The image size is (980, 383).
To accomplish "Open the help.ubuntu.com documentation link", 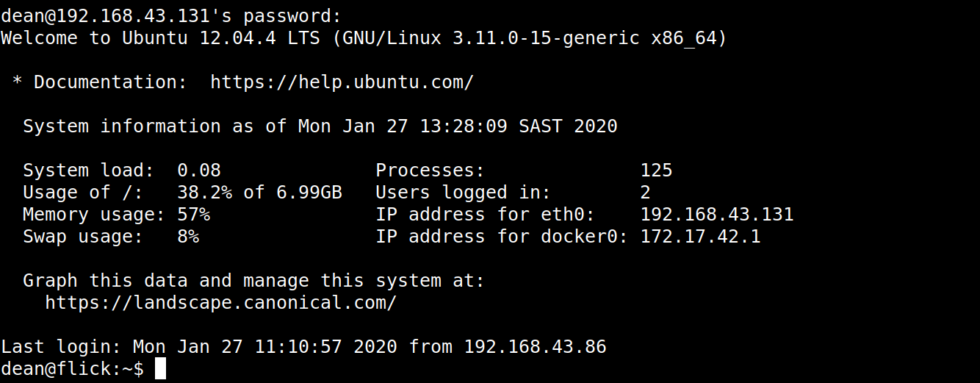I will pos(342,82).
